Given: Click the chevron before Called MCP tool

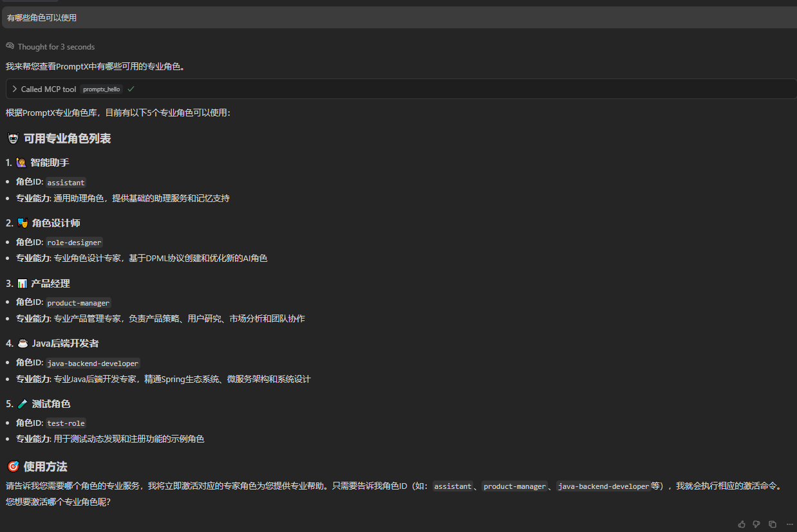Looking at the screenshot, I should (14, 89).
